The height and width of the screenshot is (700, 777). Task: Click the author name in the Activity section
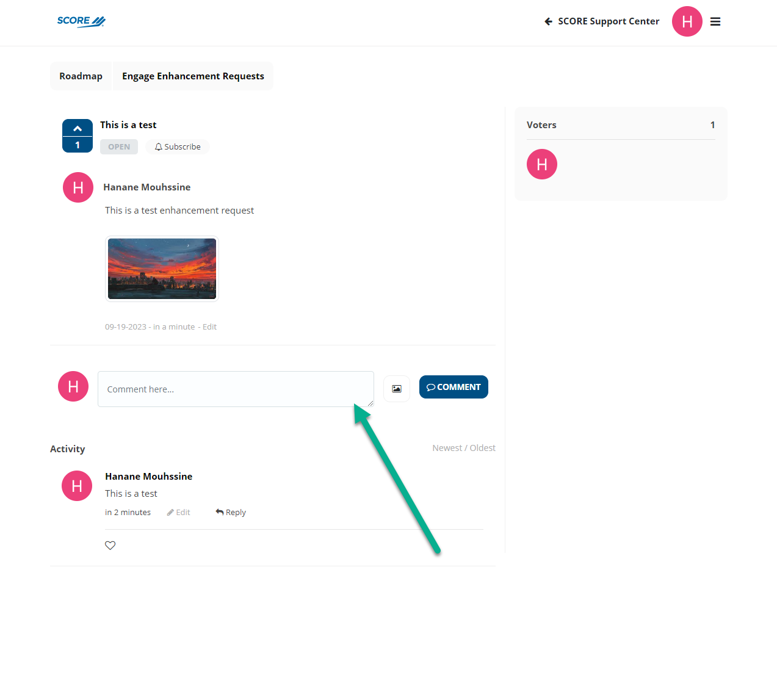149,477
